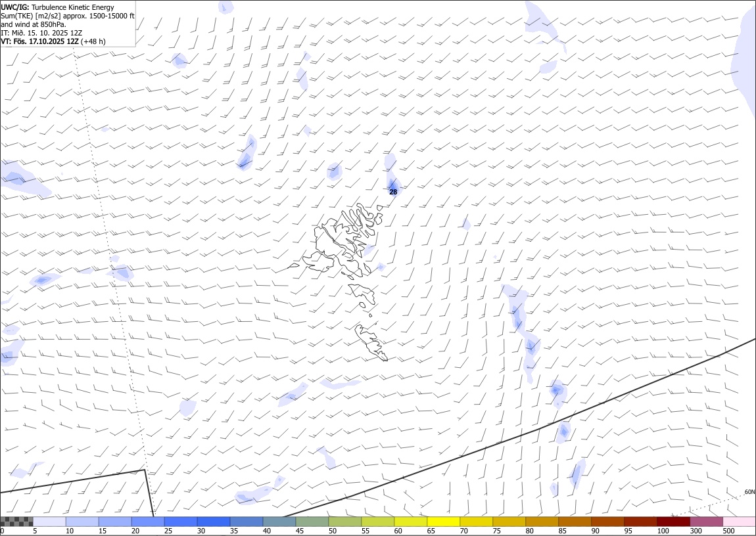The height and width of the screenshot is (536, 756).
Task: Select the 20–25 blue legend swatch
Action: (148, 522)
